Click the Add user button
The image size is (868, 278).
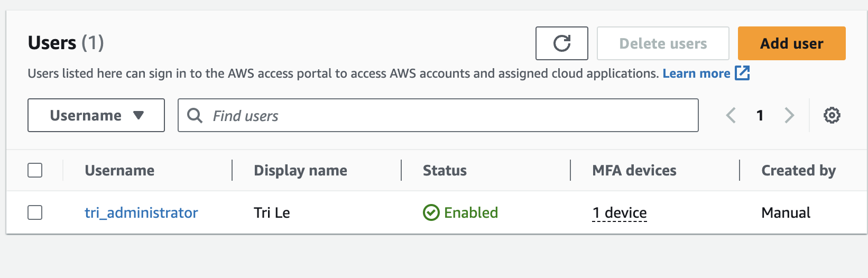pyautogui.click(x=791, y=43)
